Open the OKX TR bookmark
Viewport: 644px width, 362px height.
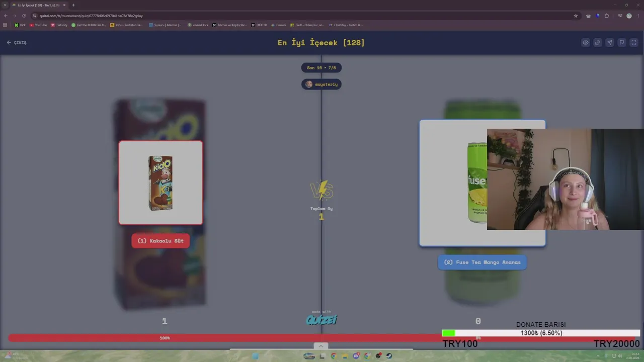coord(259,25)
